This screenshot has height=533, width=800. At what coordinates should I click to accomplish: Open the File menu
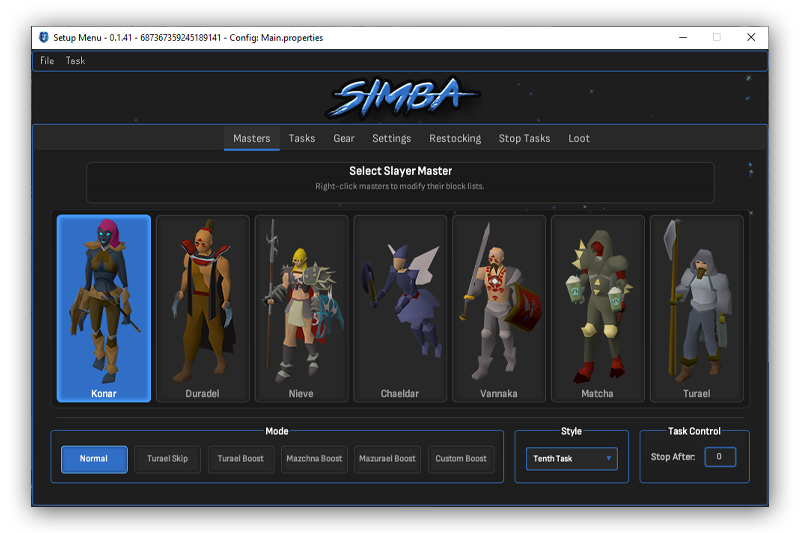pyautogui.click(x=47, y=61)
